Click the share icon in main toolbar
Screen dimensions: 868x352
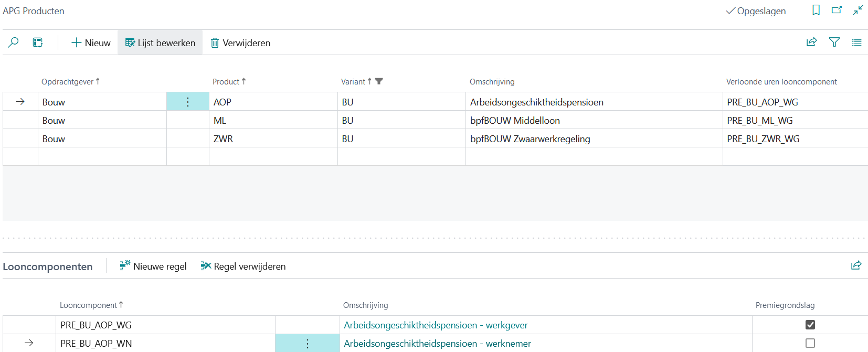point(811,42)
